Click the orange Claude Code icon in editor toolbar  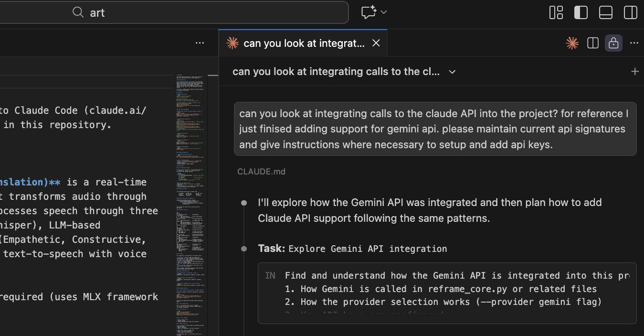tap(572, 43)
